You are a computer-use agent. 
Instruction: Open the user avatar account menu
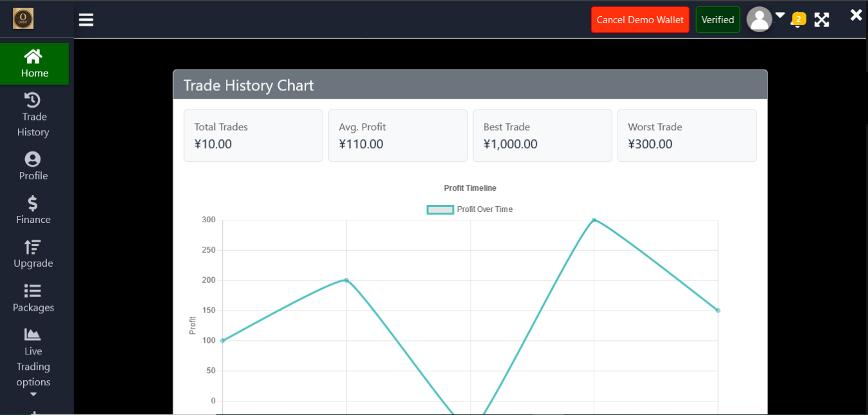point(759,19)
